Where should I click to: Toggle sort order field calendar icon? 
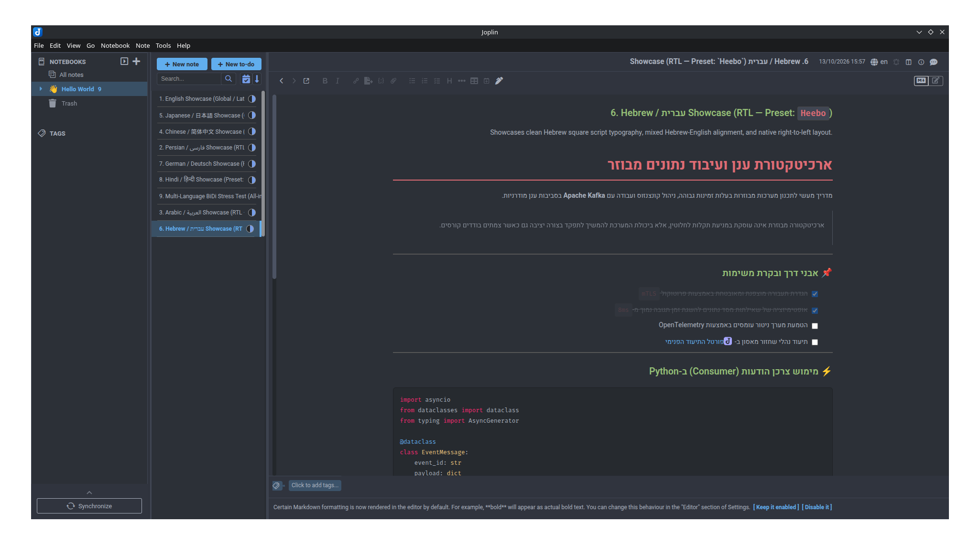(x=246, y=79)
